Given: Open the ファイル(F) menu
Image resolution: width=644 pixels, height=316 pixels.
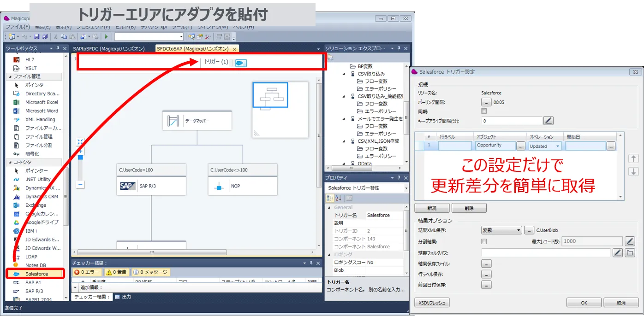Looking at the screenshot, I should (18, 27).
